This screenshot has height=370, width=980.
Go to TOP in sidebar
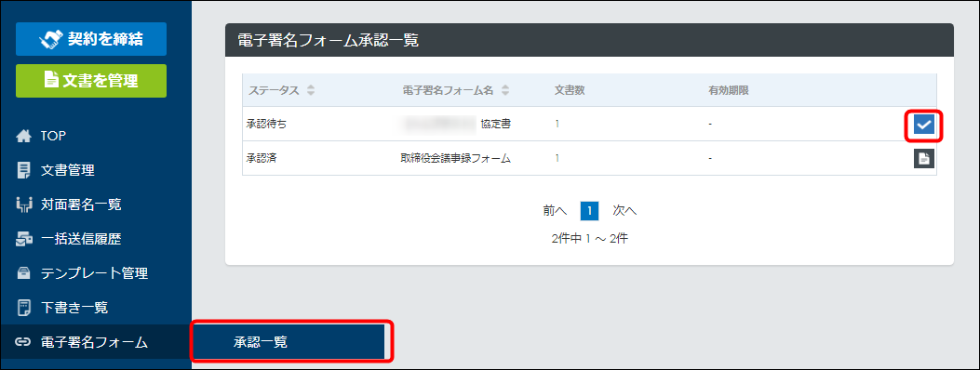coord(54,136)
